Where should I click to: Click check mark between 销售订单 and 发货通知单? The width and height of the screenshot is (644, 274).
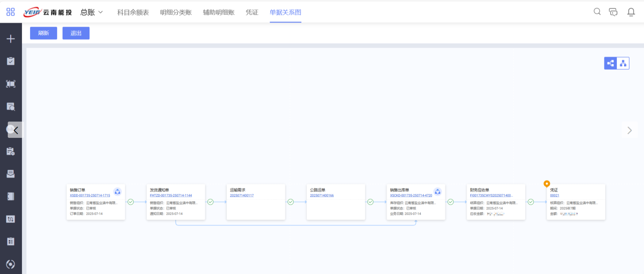131,202
